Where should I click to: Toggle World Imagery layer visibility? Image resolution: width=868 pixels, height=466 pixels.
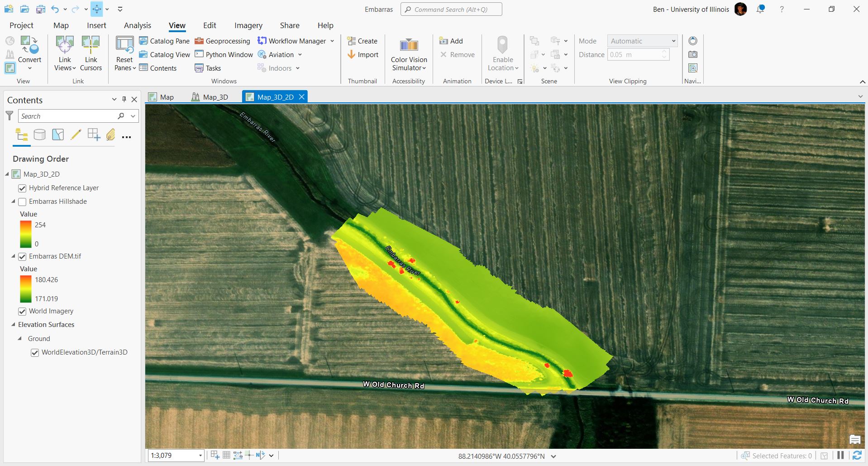[22, 312]
